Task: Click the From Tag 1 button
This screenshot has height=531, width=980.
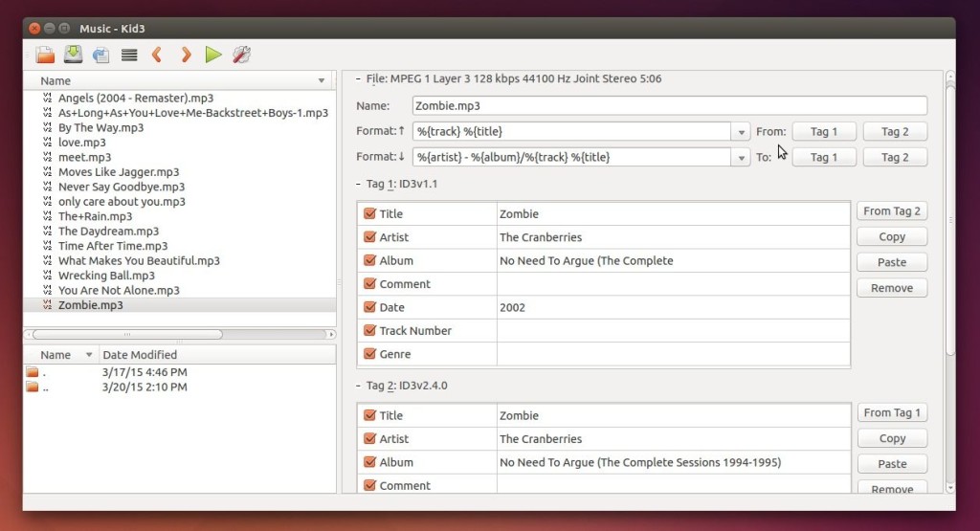Action: click(x=892, y=413)
